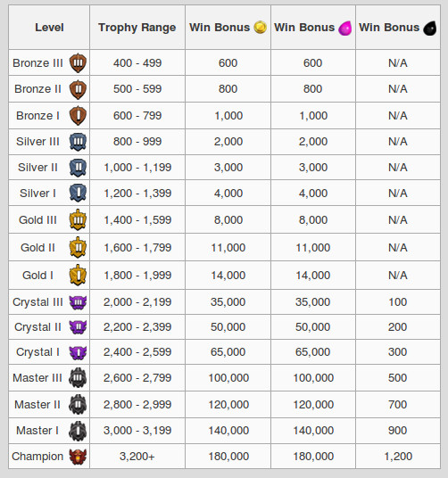
Task: Click the 2,000 - 2,199 trophy range cell
Action: point(137,302)
